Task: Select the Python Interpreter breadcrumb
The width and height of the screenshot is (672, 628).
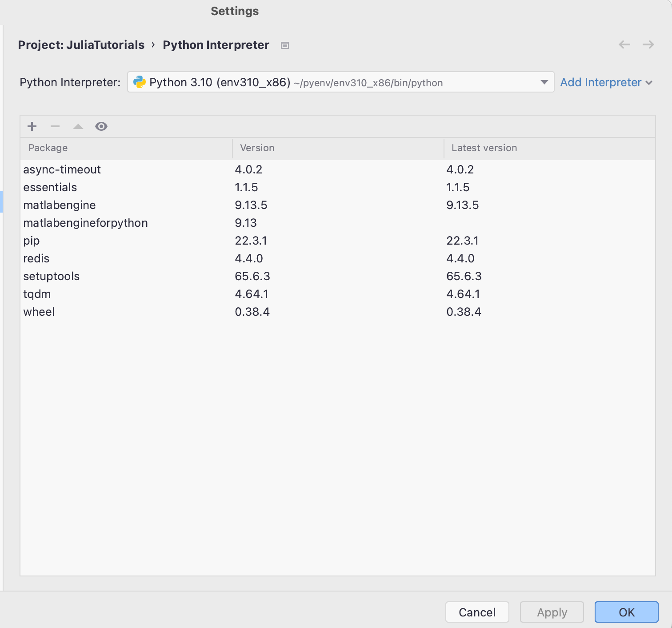Action: tap(216, 44)
